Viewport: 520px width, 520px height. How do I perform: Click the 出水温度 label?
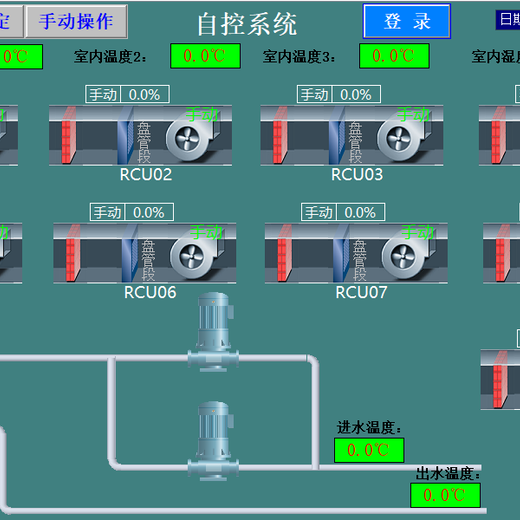(x=448, y=473)
